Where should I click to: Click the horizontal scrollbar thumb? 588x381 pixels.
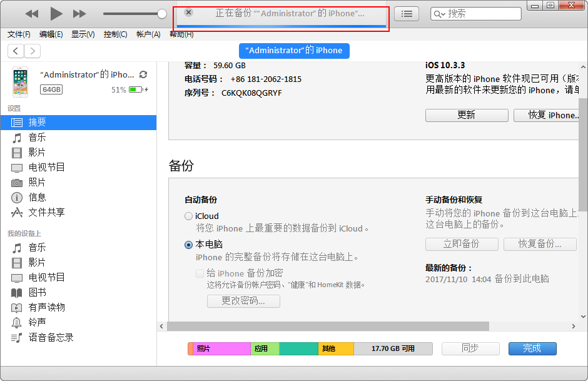pos(328,326)
